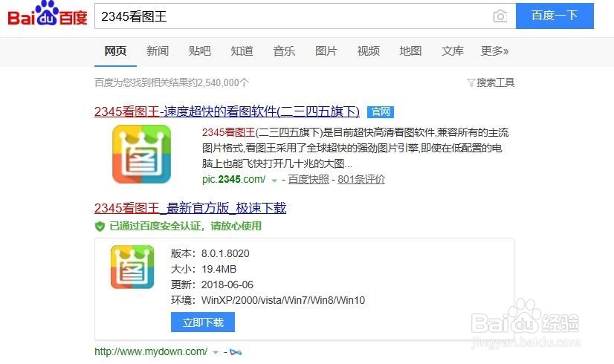Click the Baidu logo
Screen dimensions: 614x364
pyautogui.click(x=48, y=13)
